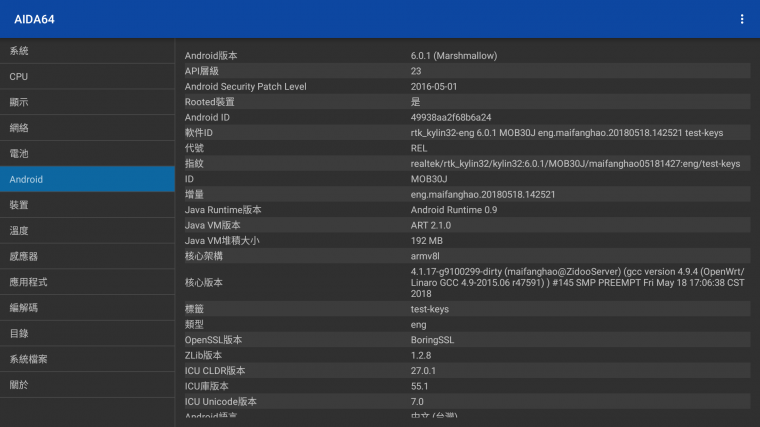This screenshot has height=427, width=760.
Task: Click the ICU Unicode value 7.0
Action: (417, 402)
